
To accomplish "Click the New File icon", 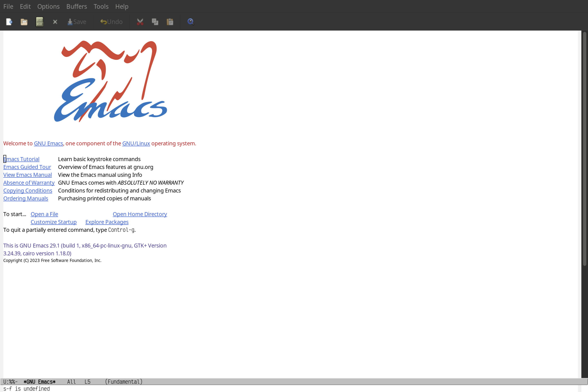I will pyautogui.click(x=9, y=21).
